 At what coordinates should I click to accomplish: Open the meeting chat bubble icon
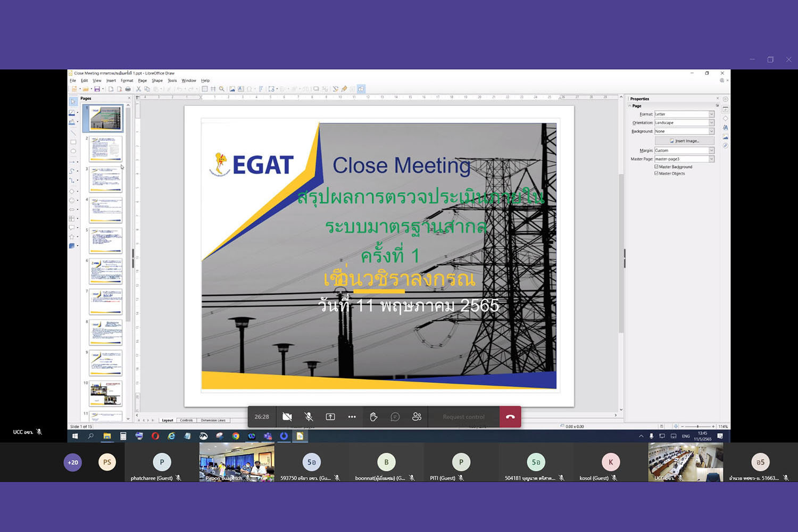(x=395, y=417)
